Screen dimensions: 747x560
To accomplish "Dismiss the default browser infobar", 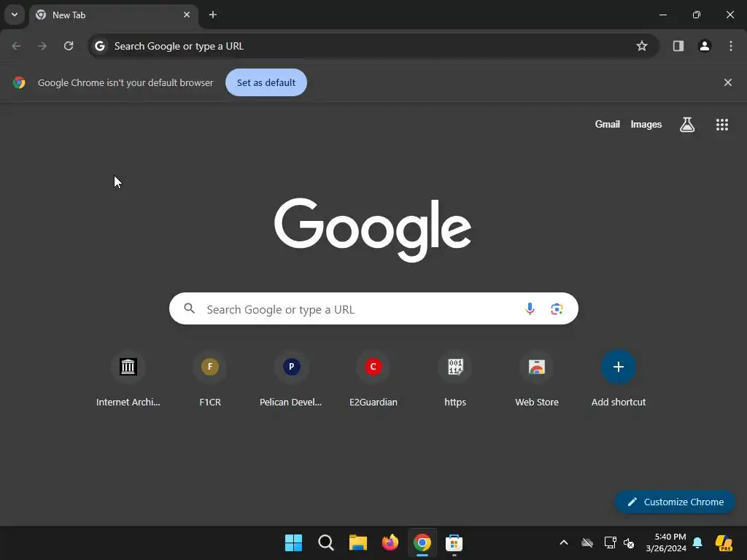I will (727, 82).
